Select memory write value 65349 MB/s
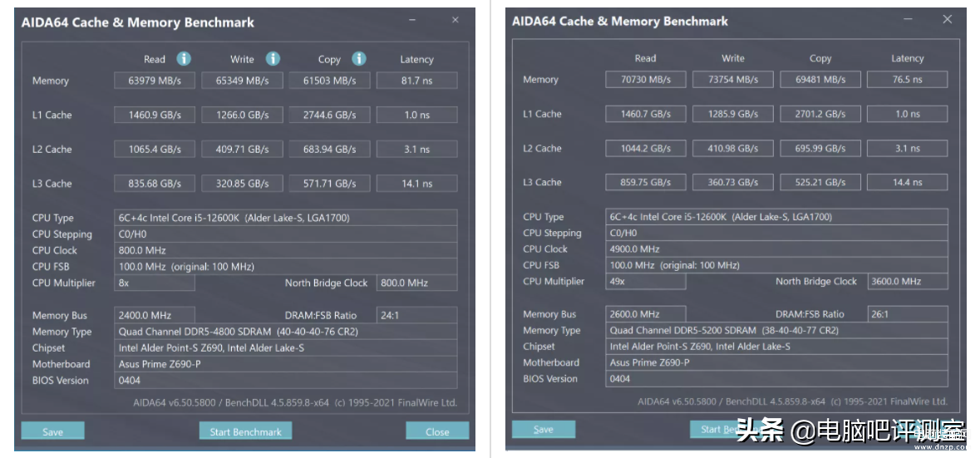The width and height of the screenshot is (980, 458). point(242,81)
